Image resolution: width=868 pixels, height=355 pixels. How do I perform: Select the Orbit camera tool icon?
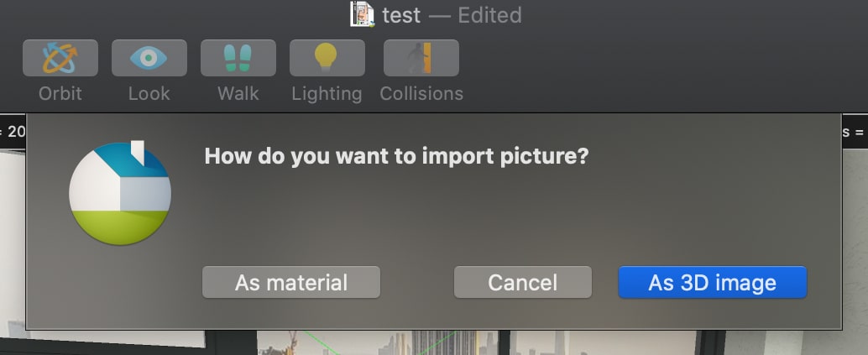[60, 58]
